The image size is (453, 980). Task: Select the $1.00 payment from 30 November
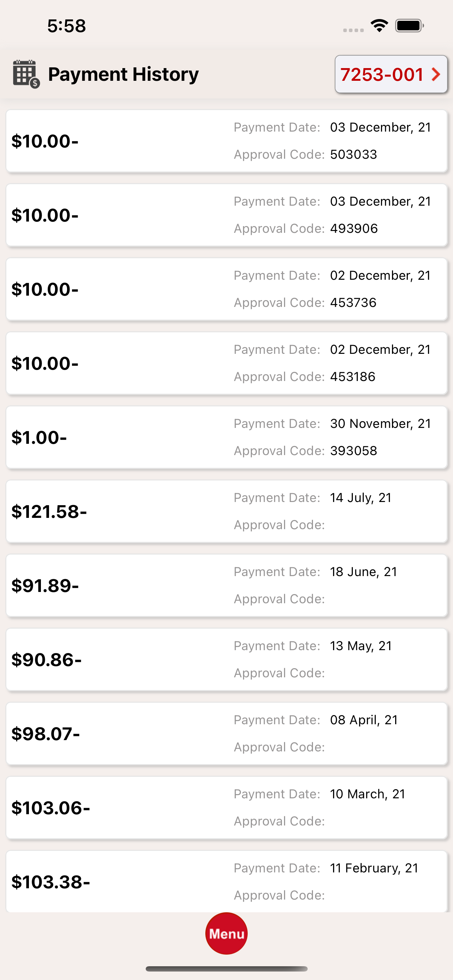pyautogui.click(x=226, y=437)
